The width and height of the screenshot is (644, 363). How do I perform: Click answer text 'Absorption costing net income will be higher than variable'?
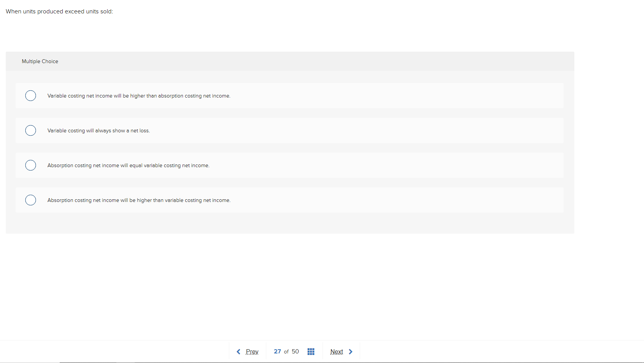point(139,200)
